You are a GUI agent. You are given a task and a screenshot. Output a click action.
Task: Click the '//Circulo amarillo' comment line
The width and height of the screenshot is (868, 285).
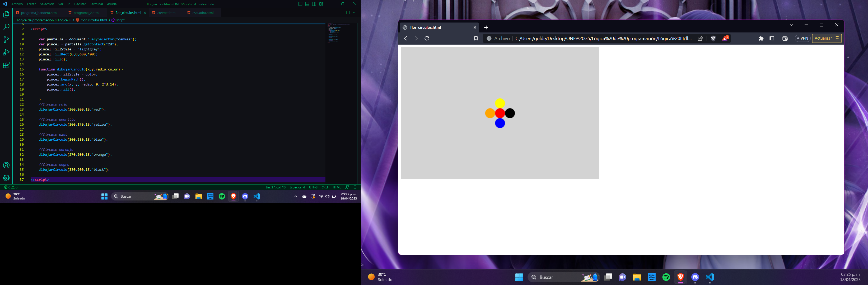click(x=57, y=120)
